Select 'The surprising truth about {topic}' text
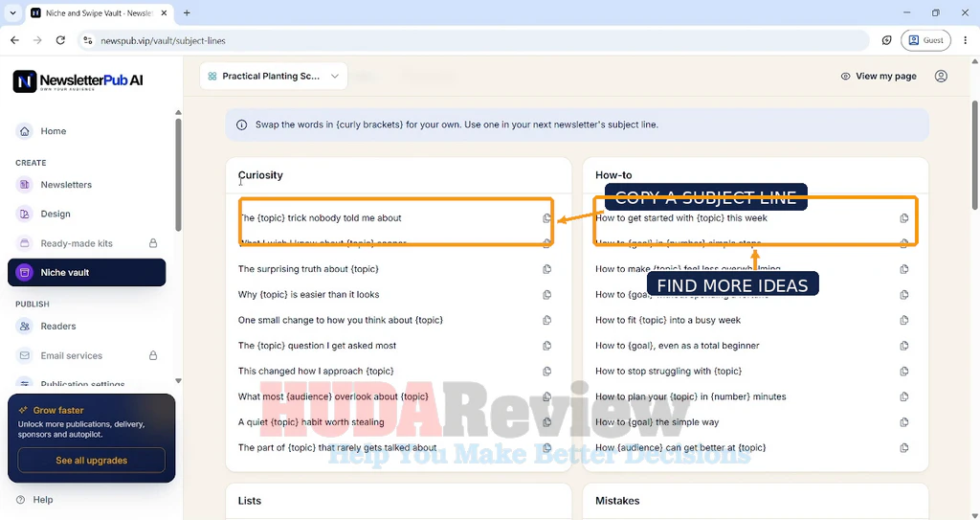Viewport: 980px width, 520px height. pos(308,269)
